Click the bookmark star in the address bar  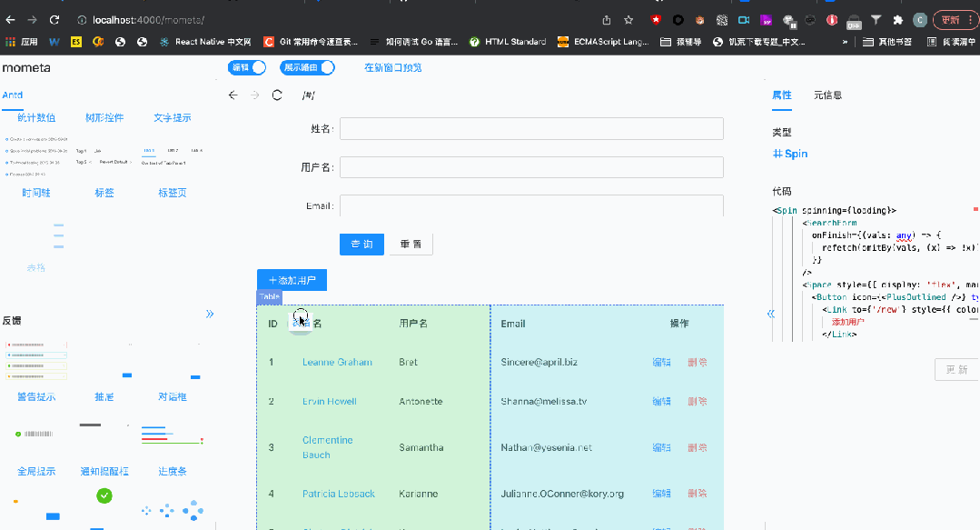(x=628, y=17)
